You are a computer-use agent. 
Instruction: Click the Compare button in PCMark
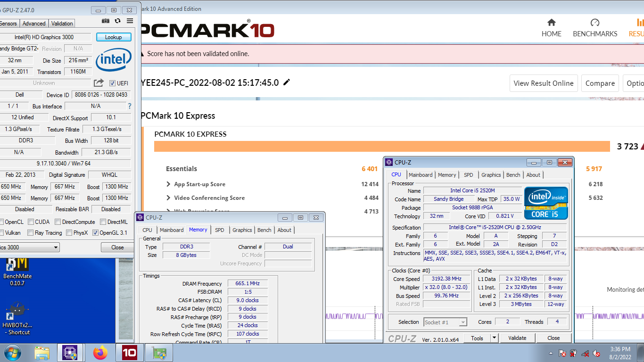(600, 83)
